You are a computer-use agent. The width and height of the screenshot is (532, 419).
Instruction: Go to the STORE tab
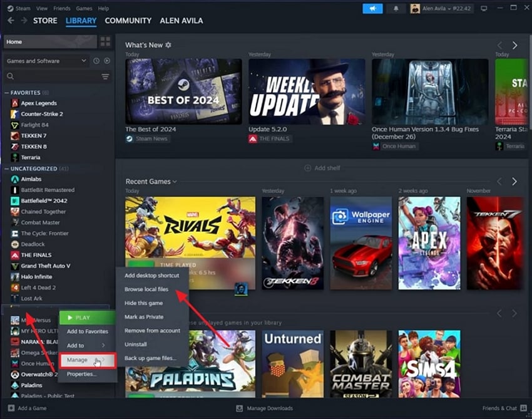tap(45, 21)
